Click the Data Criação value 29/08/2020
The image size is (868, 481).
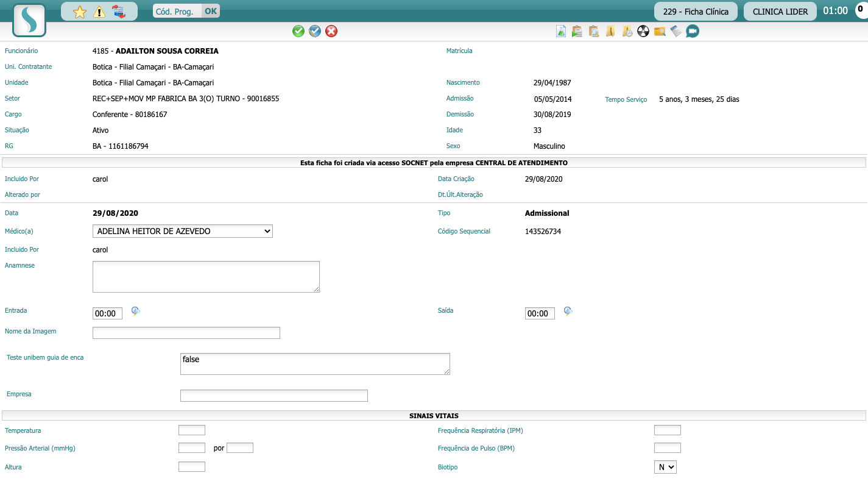click(543, 179)
